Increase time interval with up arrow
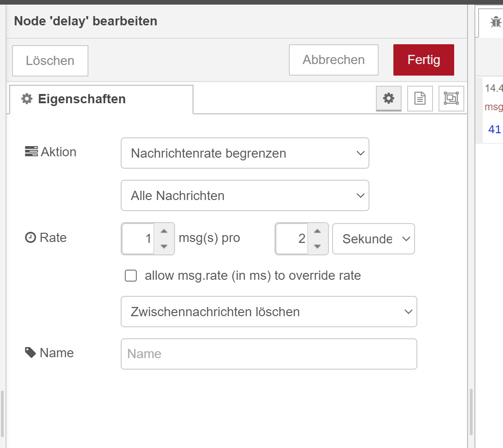This screenshot has height=448, width=503. [x=317, y=231]
